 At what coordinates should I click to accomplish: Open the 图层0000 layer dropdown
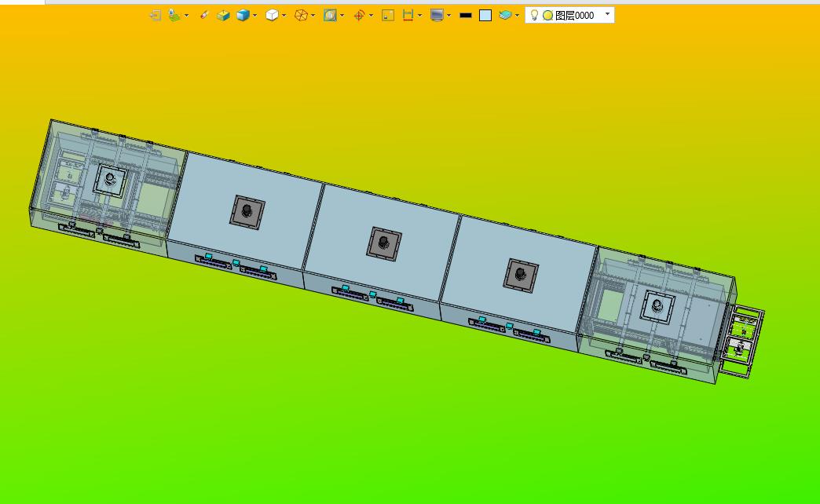(x=607, y=14)
